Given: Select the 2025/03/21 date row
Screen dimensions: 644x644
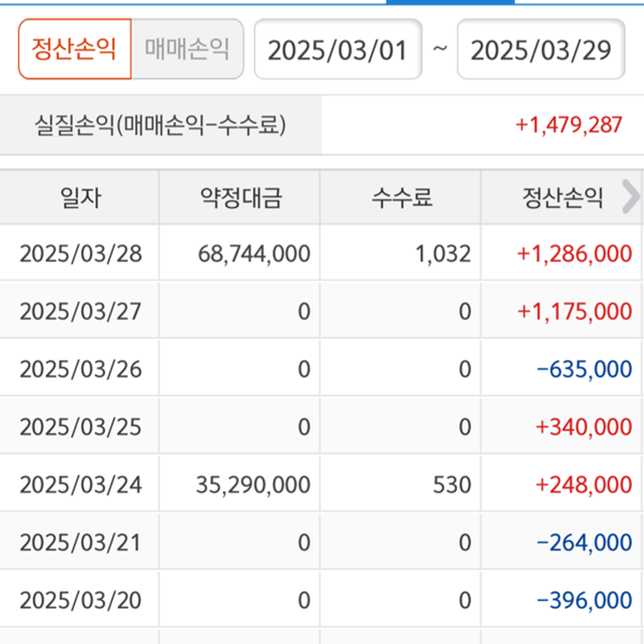Looking at the screenshot, I should pos(80,543).
